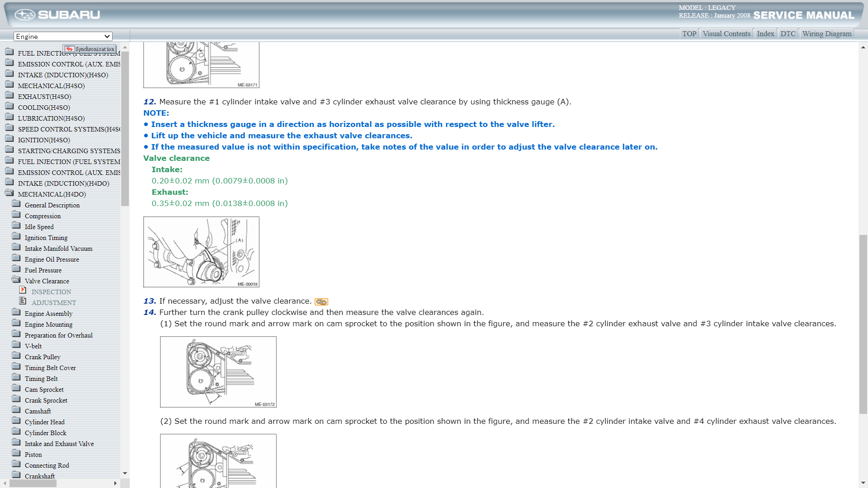Viewport: 868px width, 488px height.
Task: Open the Wiring Diagram tab
Action: pos(826,34)
